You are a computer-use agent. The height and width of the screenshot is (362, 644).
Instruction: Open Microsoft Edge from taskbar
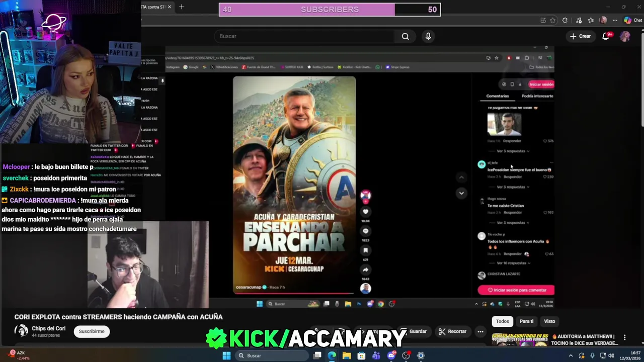[332, 355]
